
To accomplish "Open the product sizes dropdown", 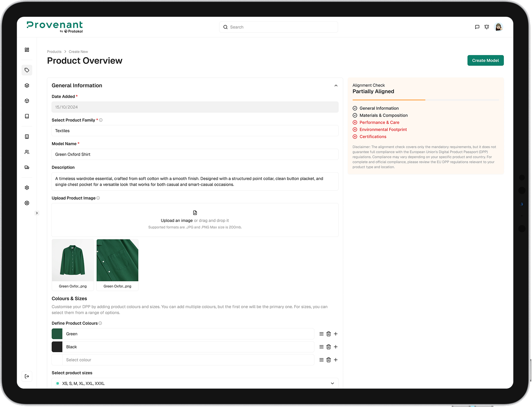I will (332, 383).
